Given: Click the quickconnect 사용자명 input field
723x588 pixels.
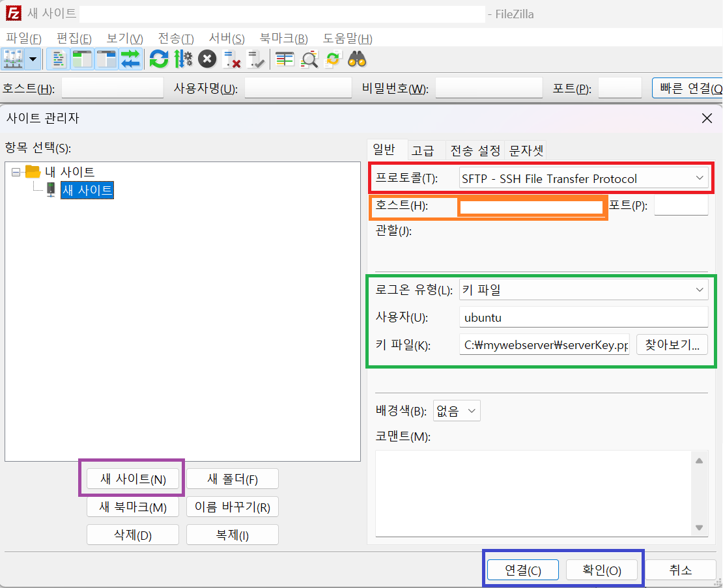Looking at the screenshot, I should (x=298, y=88).
